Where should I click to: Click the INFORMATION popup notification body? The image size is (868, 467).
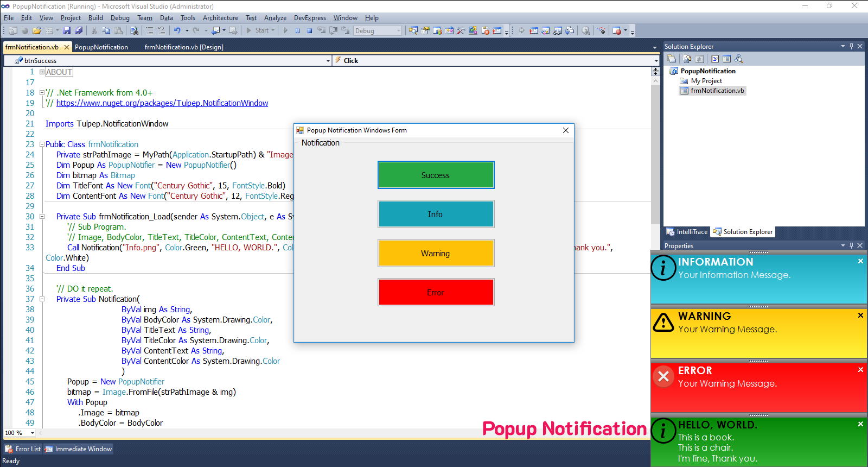[758, 279]
